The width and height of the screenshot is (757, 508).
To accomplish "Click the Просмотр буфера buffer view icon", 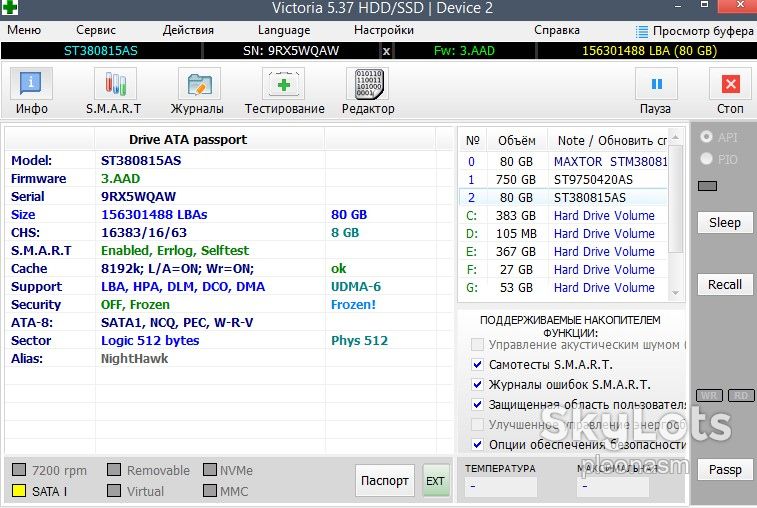I will [x=642, y=31].
